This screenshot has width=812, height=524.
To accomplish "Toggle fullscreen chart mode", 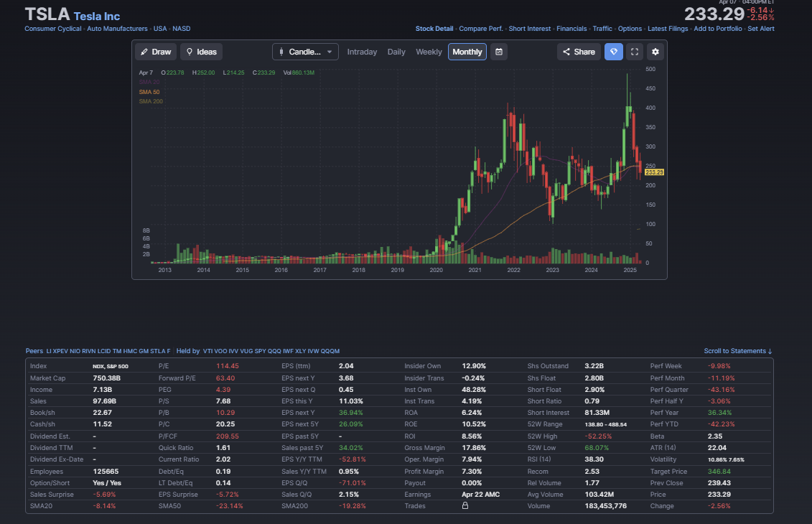I will pyautogui.click(x=635, y=52).
